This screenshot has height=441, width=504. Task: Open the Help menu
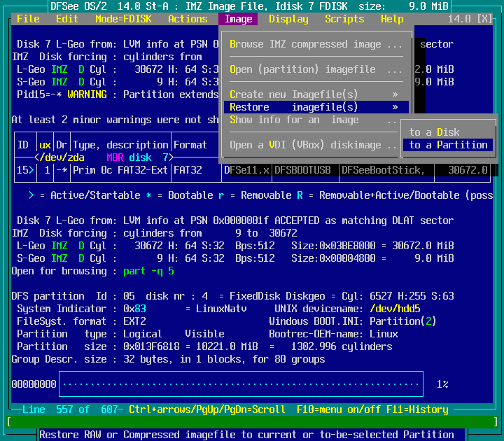pyautogui.click(x=392, y=19)
